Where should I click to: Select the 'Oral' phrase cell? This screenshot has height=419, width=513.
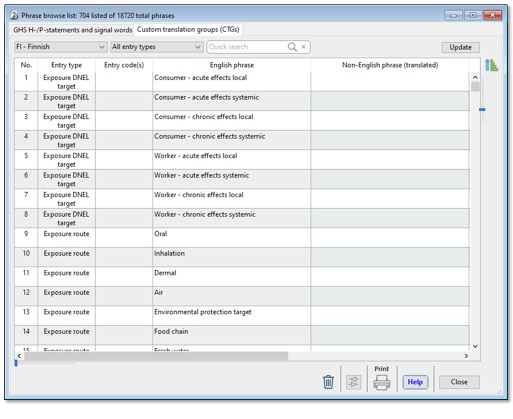tap(232, 238)
